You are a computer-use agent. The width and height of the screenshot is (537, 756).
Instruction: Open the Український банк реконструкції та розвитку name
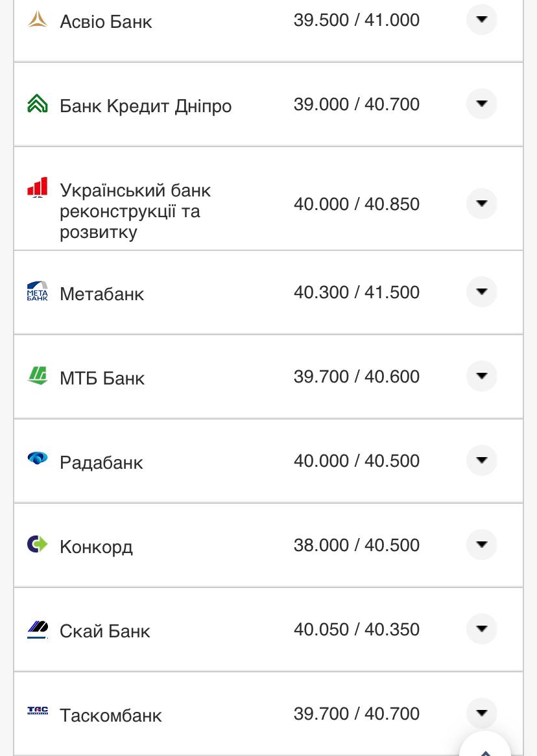(x=135, y=211)
